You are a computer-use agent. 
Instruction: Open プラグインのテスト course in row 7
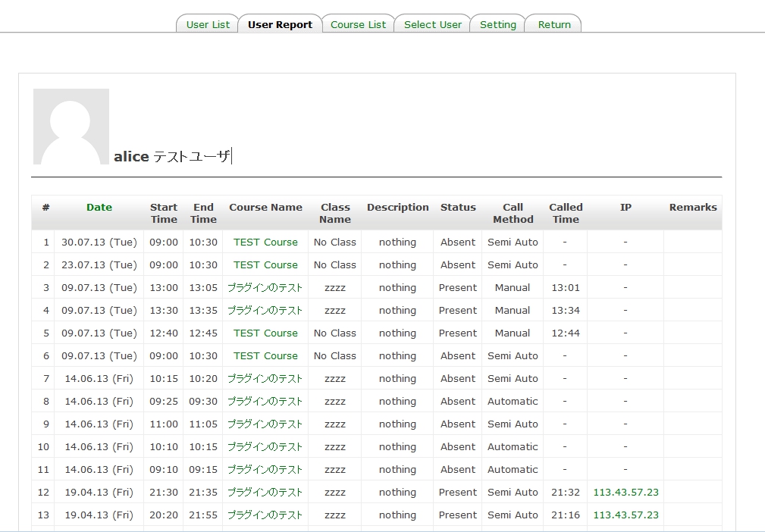pyautogui.click(x=265, y=379)
